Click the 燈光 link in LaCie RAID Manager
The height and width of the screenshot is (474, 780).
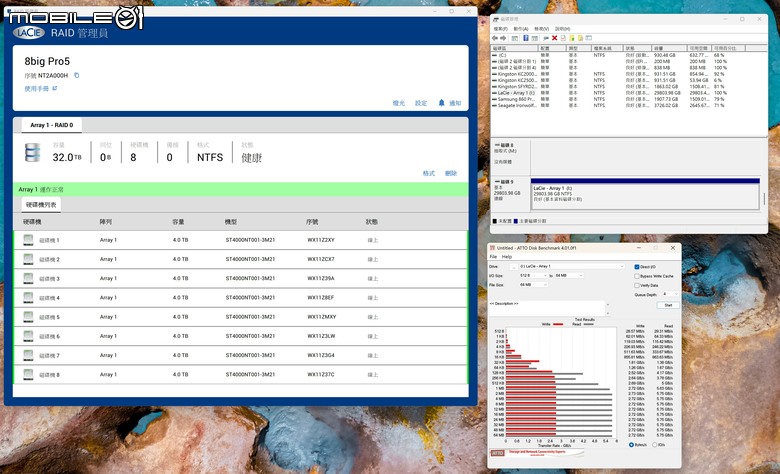click(398, 103)
